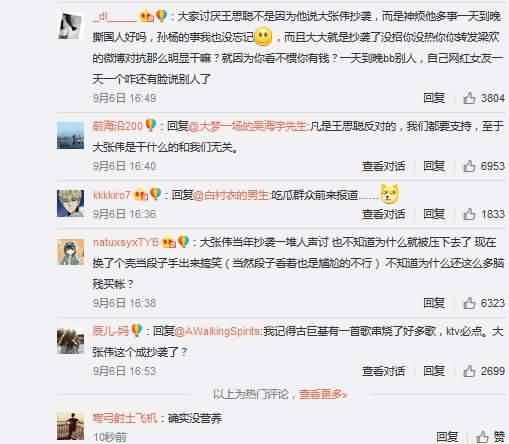
Task: Click the balloon badge beside natuxsyxTYB
Action: 184,242
